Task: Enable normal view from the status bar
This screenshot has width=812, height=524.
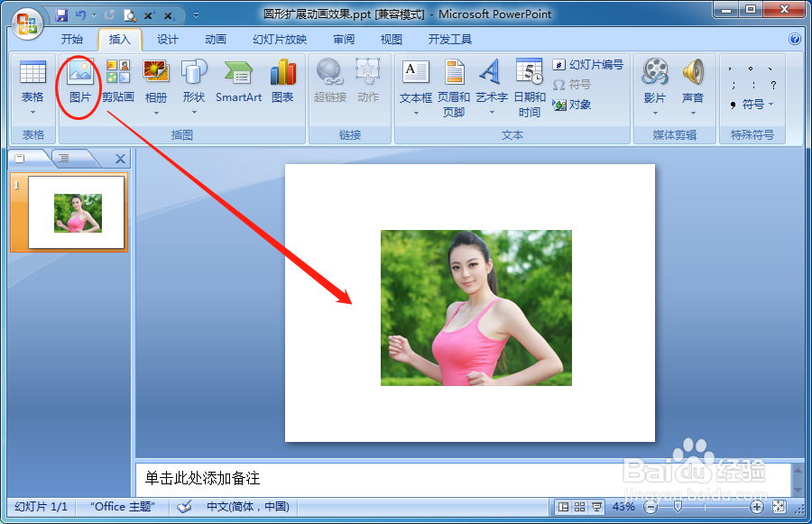Action: 563,505
